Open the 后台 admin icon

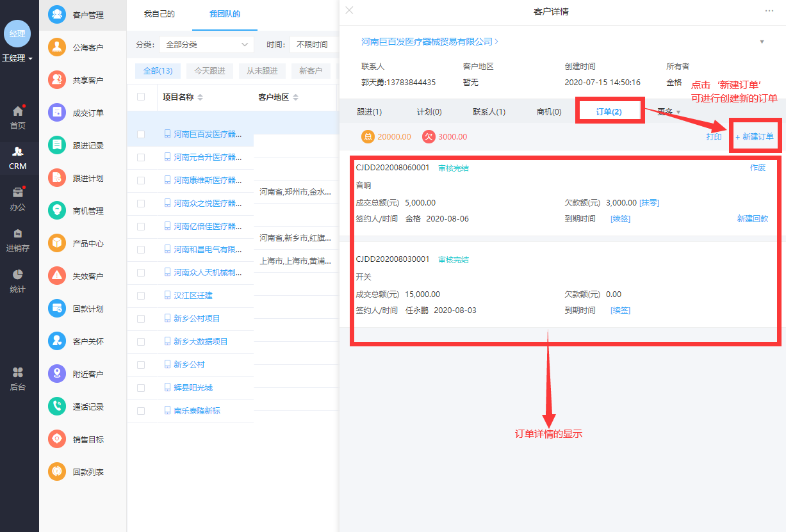point(18,373)
